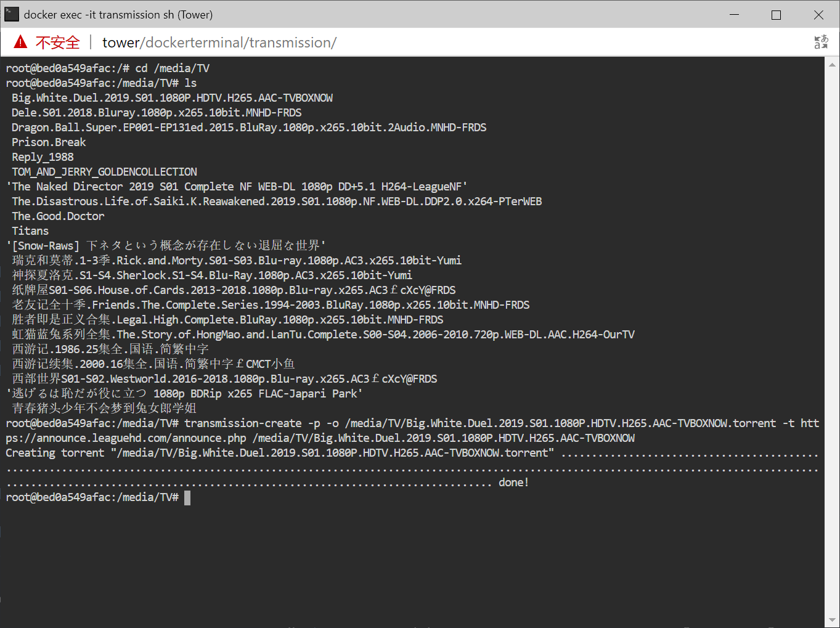Click the address bar URL tower/dockerterminal/transmission/
Viewport: 840px width, 628px height.
point(219,43)
